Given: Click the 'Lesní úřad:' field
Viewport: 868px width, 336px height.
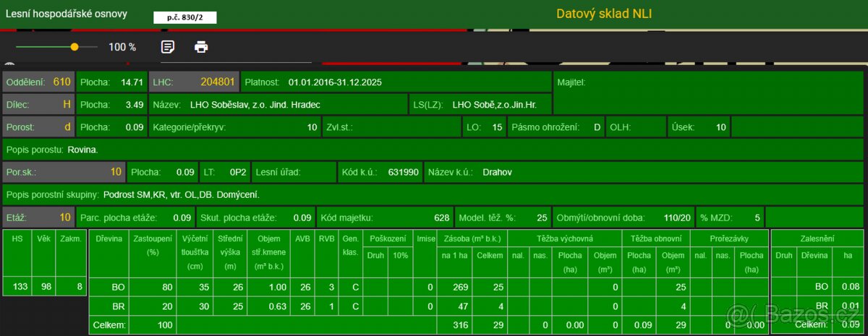Looking at the screenshot, I should tap(293, 173).
